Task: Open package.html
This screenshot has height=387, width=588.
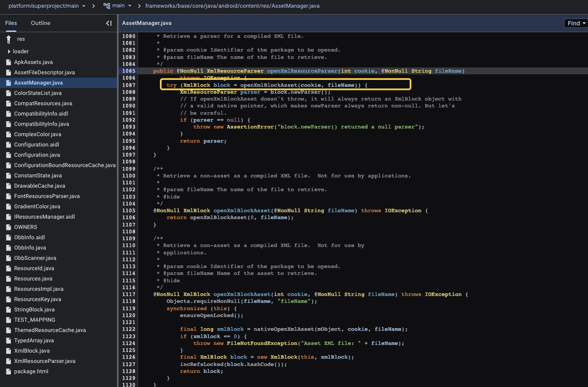Action: [x=31, y=371]
